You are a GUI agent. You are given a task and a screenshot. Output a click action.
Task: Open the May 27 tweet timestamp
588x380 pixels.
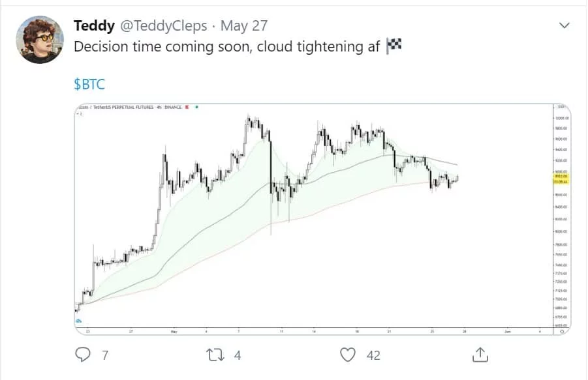point(244,26)
